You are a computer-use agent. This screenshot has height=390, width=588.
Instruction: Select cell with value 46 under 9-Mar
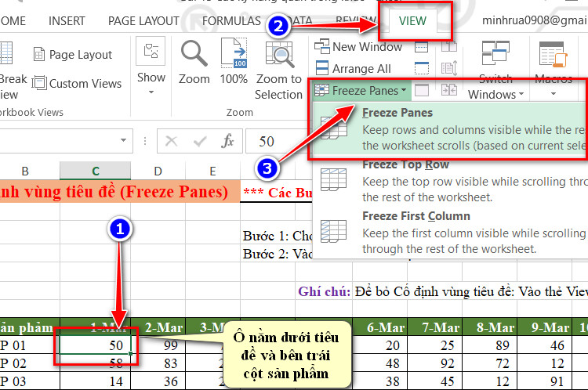point(545,345)
